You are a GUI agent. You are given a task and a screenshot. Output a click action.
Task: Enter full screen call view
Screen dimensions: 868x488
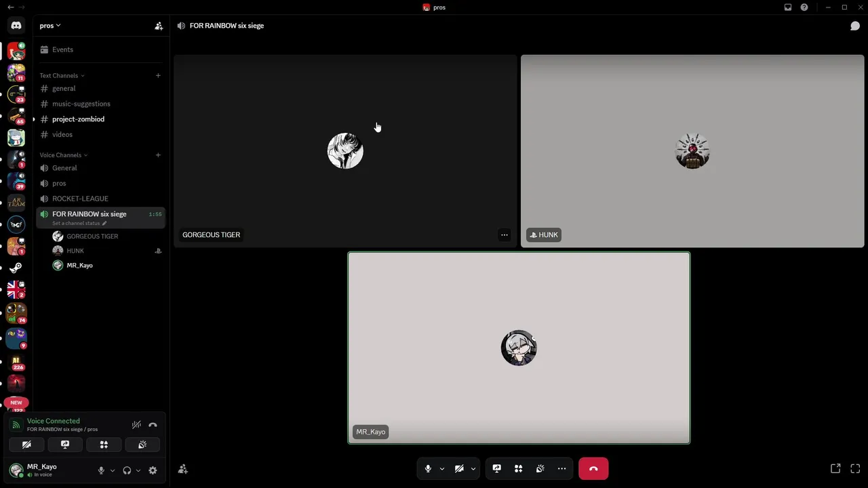pyautogui.click(x=855, y=468)
